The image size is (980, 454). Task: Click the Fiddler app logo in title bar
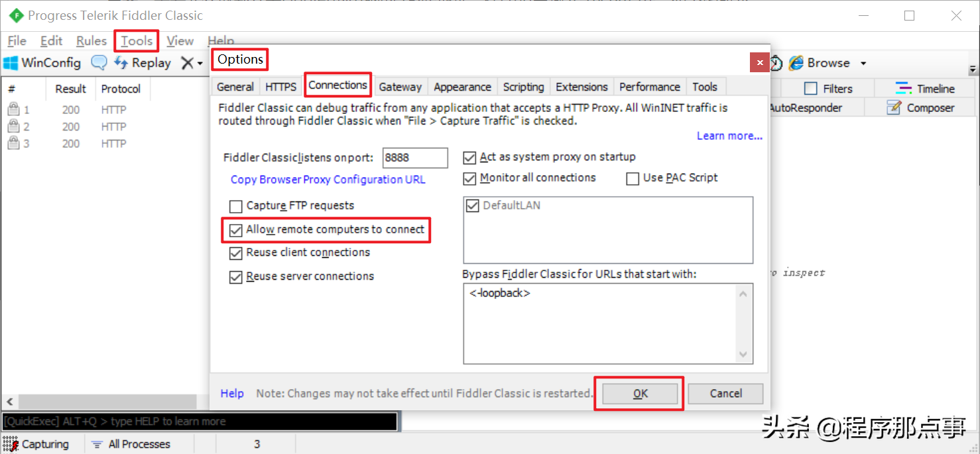pos(16,15)
